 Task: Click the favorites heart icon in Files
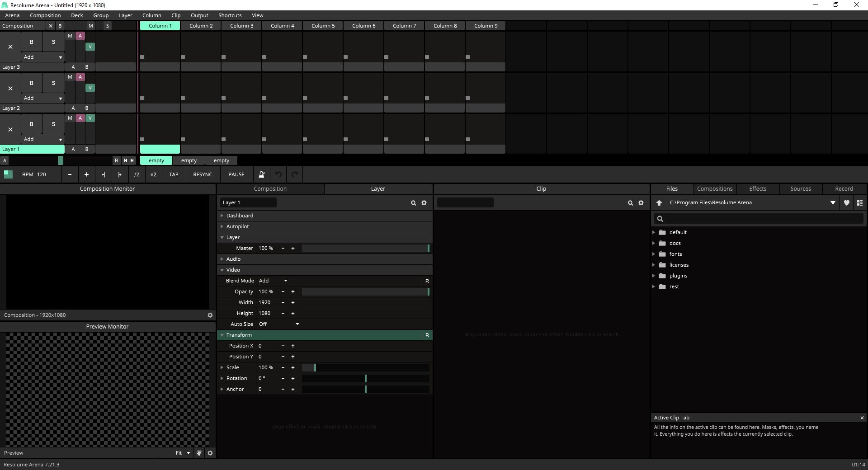[846, 203]
